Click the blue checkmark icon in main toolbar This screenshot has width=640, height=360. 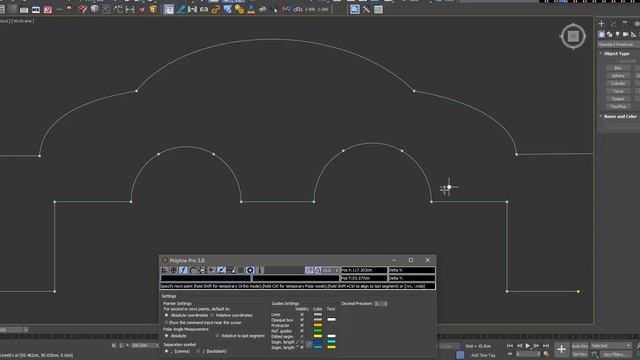click(x=227, y=9)
